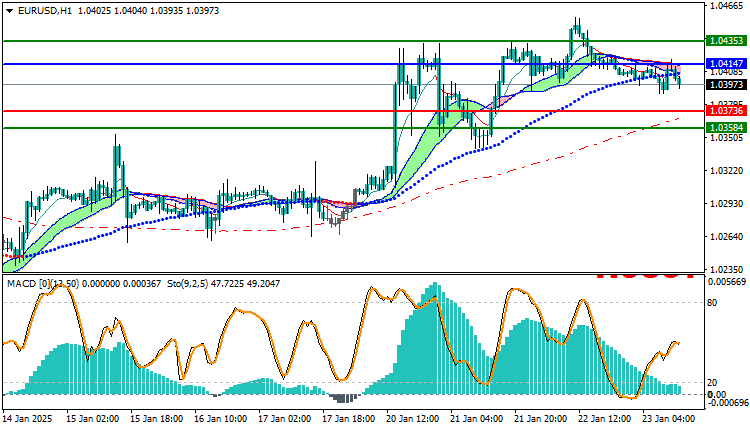Open the chart menu triangle beside EURUSD,H1

click(x=9, y=11)
